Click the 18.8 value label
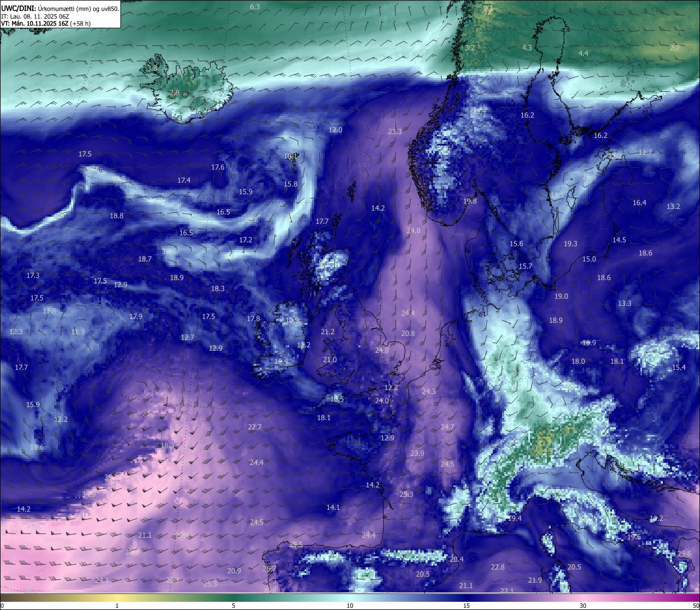 (116, 216)
